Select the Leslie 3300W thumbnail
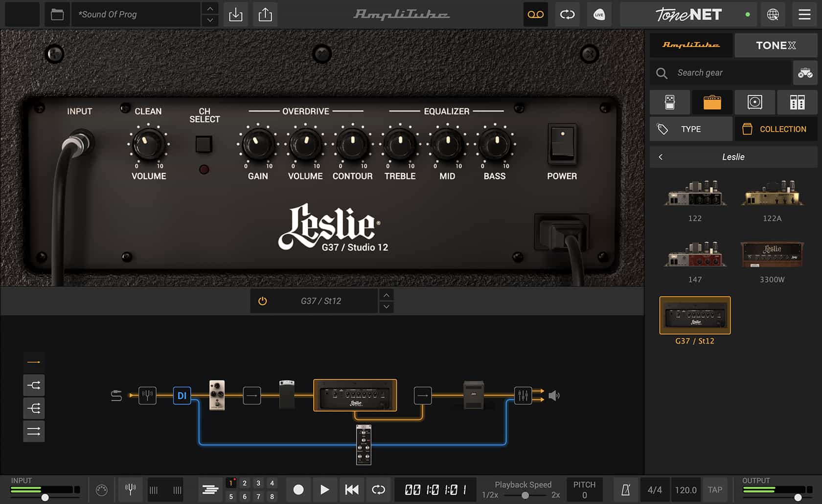This screenshot has height=504, width=822. pyautogui.click(x=772, y=255)
